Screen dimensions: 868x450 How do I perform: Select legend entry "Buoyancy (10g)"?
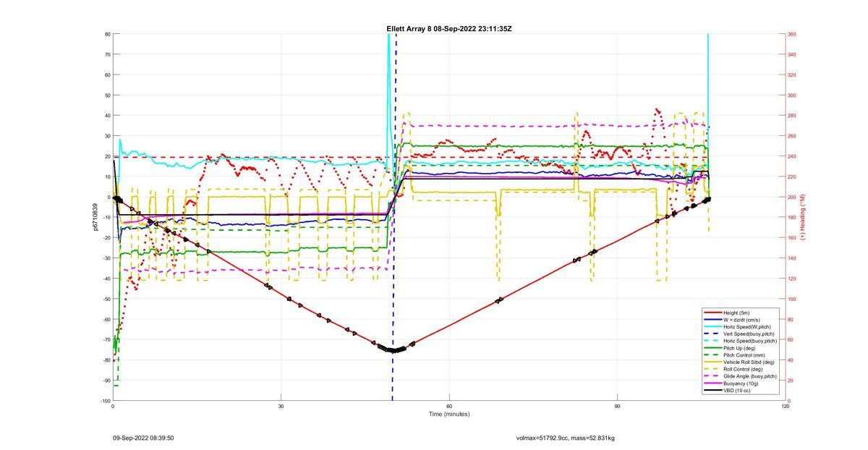[x=741, y=383]
